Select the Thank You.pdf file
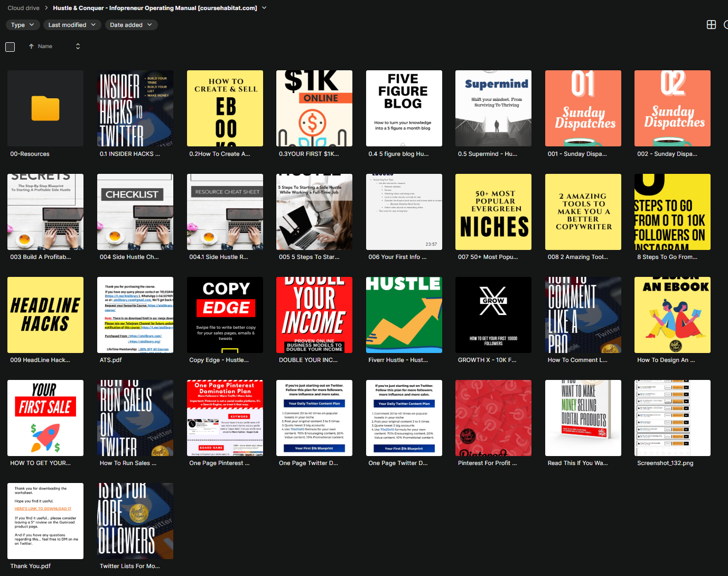The height and width of the screenshot is (576, 728). (x=45, y=521)
